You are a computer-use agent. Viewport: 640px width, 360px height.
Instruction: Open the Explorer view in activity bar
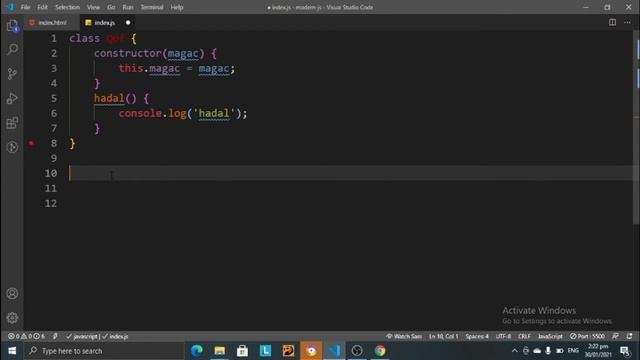pos(12,25)
